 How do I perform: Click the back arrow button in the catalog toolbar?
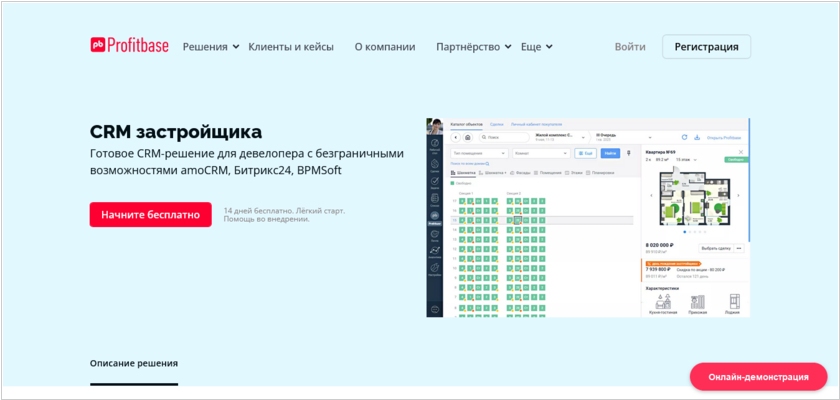coord(457,138)
